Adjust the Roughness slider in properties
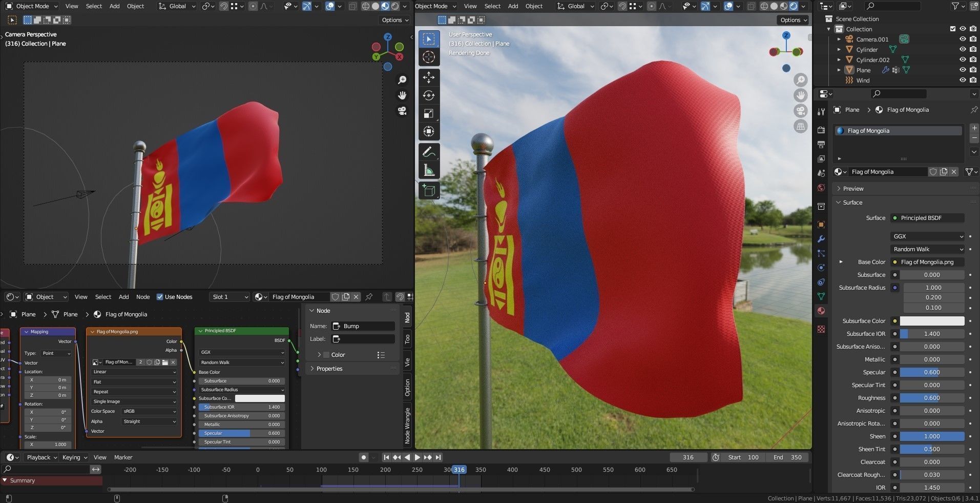Screen dimensions: 980x503 pos(932,398)
